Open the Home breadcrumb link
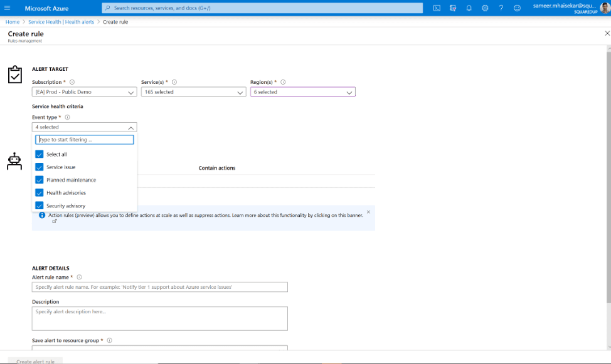This screenshot has height=364, width=611. pyautogui.click(x=12, y=21)
